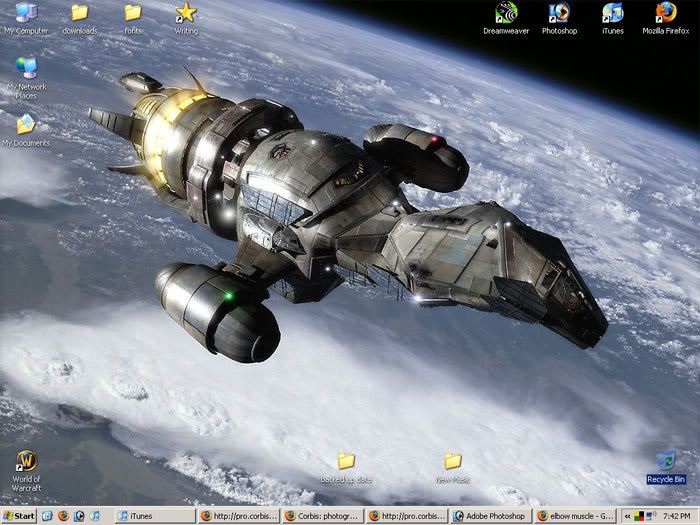This screenshot has width=700, height=525.
Task: Select the World of Warcraft icon
Action: 26,462
